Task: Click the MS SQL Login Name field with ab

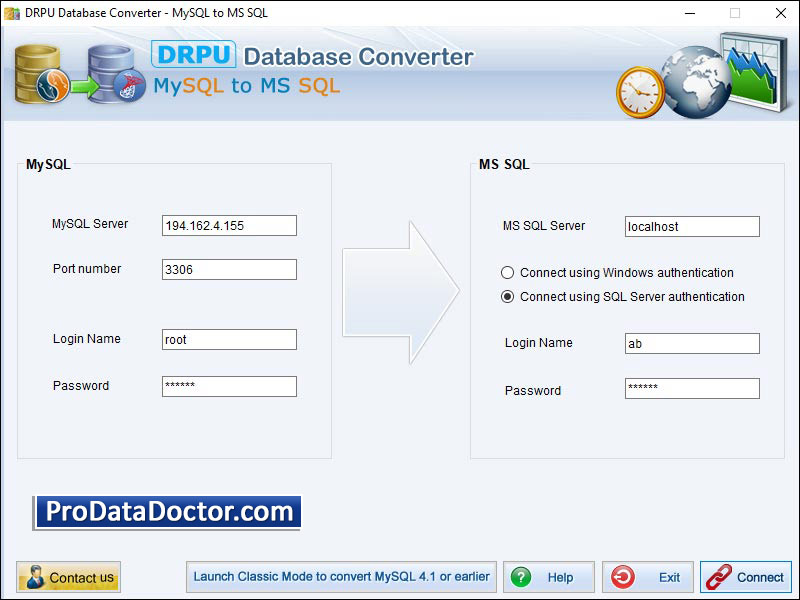Action: point(692,343)
